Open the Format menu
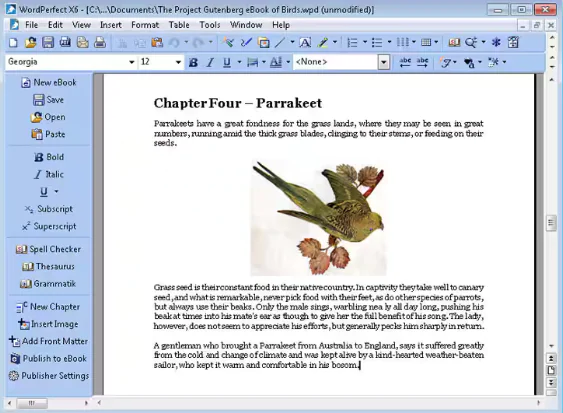Image resolution: width=563 pixels, height=413 pixels. point(145,25)
